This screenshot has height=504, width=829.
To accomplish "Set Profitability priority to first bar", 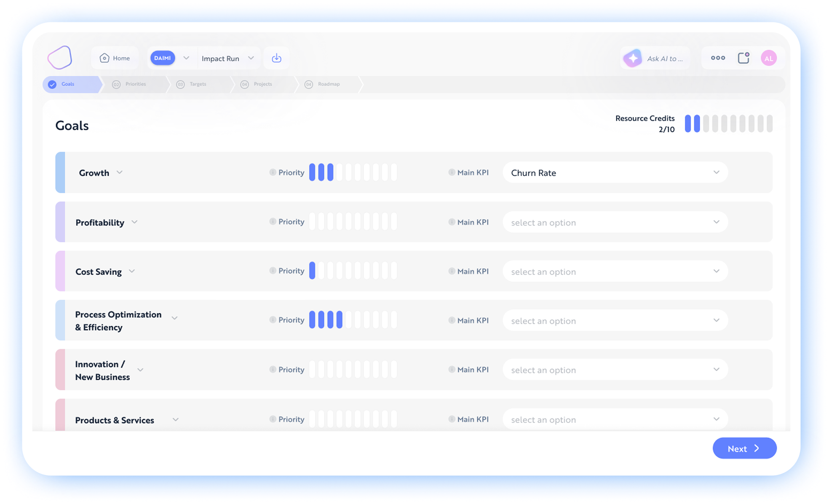I will pos(312,221).
